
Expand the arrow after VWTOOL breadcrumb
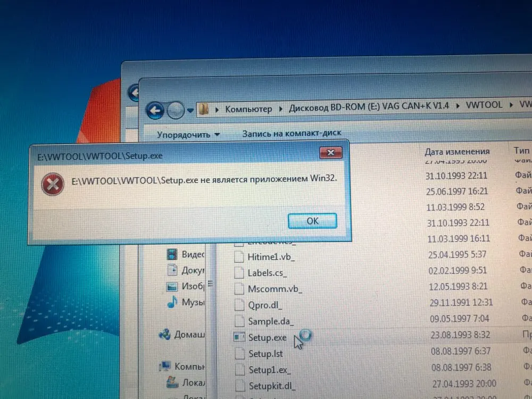point(511,105)
